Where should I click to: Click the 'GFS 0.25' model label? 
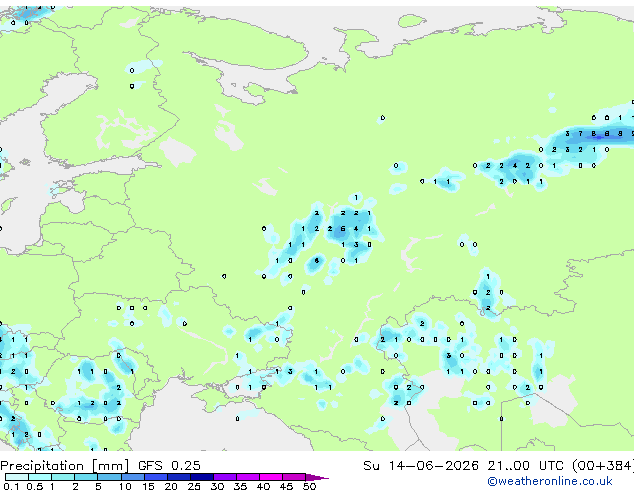click(x=169, y=466)
